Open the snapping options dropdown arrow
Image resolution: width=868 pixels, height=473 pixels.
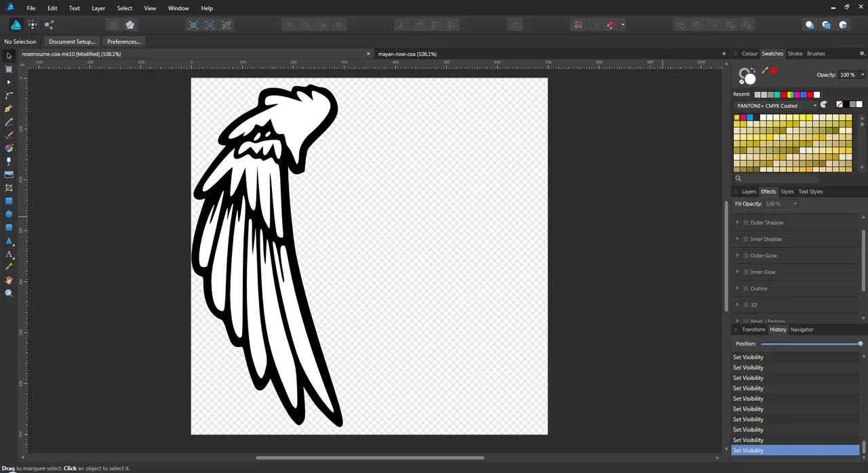[x=623, y=25]
